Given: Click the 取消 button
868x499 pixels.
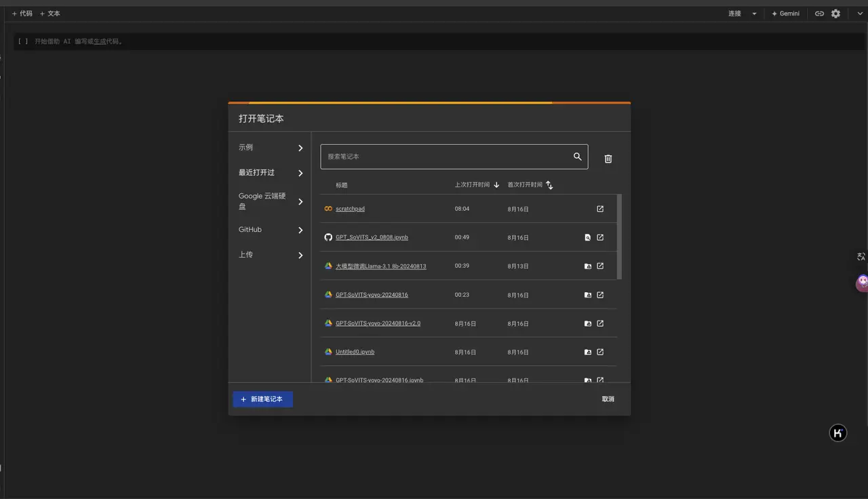Looking at the screenshot, I should (x=608, y=399).
